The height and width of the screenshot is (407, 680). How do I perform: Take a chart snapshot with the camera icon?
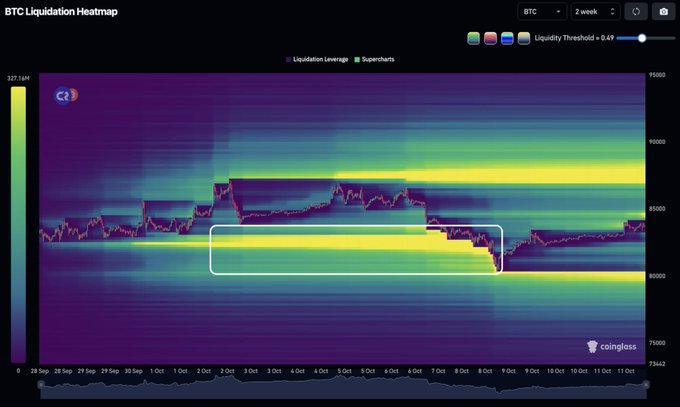[x=664, y=12]
